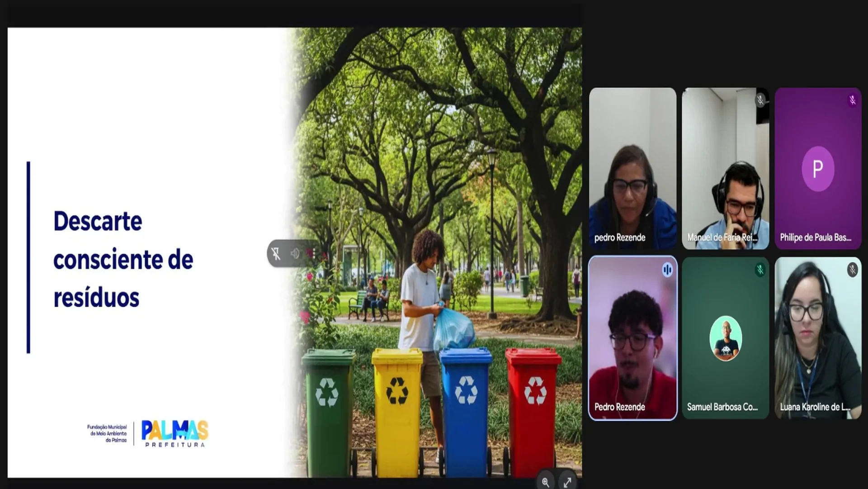This screenshot has height=489, width=868.
Task: Zoom in on the shared slide
Action: 546,482
